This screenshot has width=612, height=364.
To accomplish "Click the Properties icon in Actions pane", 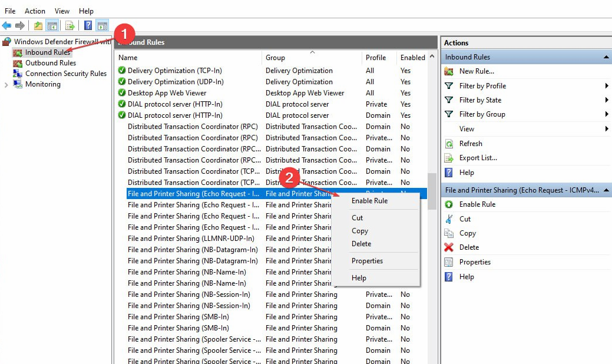I will [x=449, y=262].
